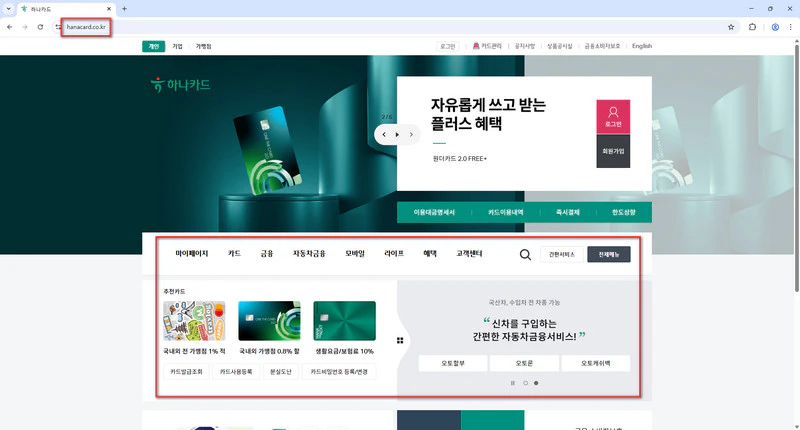This screenshot has height=430, width=800.
Task: Open a new tab with the plus button
Action: pos(124,9)
